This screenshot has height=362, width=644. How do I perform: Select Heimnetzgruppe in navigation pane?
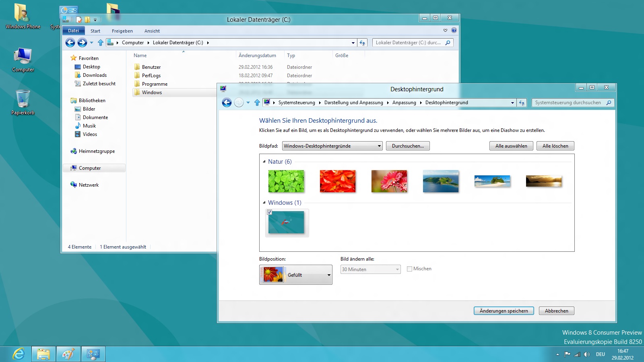click(97, 151)
